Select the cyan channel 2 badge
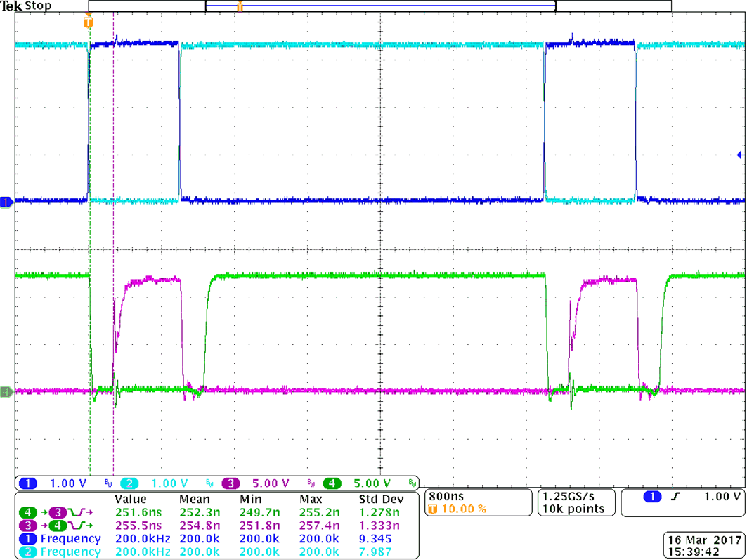The image size is (747, 560). pos(129,483)
